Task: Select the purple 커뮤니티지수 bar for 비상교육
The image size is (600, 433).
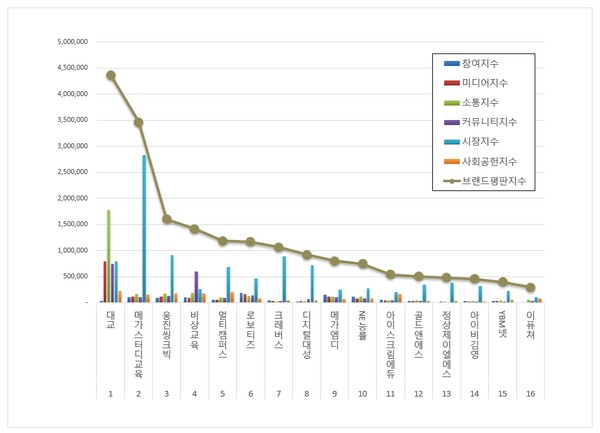Action: (x=196, y=286)
